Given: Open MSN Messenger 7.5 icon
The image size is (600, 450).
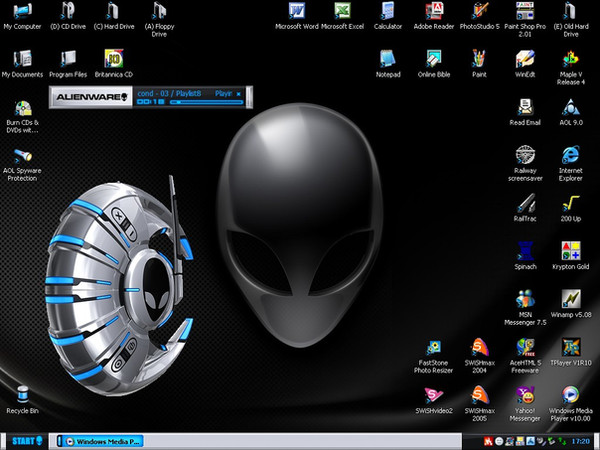Looking at the screenshot, I should tap(524, 299).
